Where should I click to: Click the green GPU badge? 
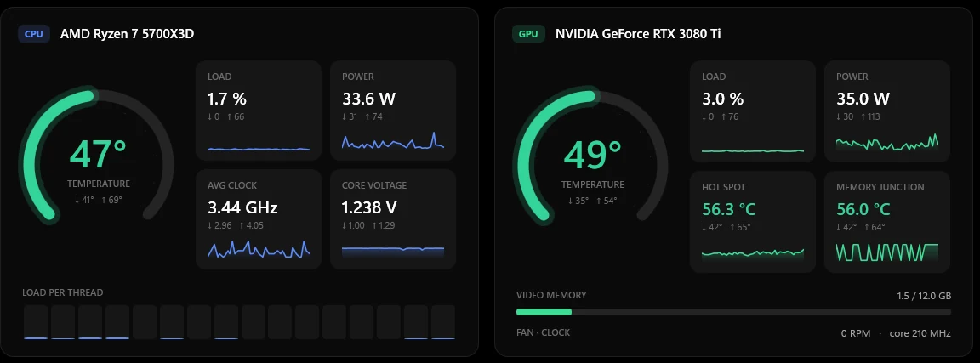[x=528, y=34]
